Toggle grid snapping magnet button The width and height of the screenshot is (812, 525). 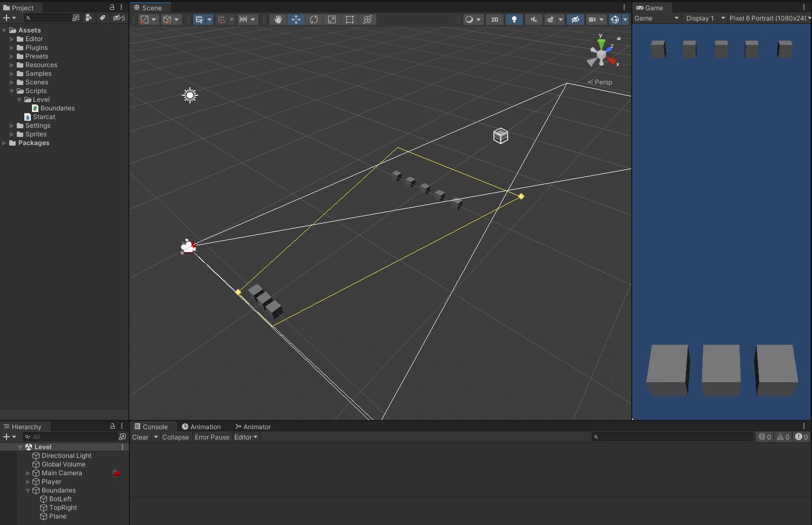(x=221, y=19)
